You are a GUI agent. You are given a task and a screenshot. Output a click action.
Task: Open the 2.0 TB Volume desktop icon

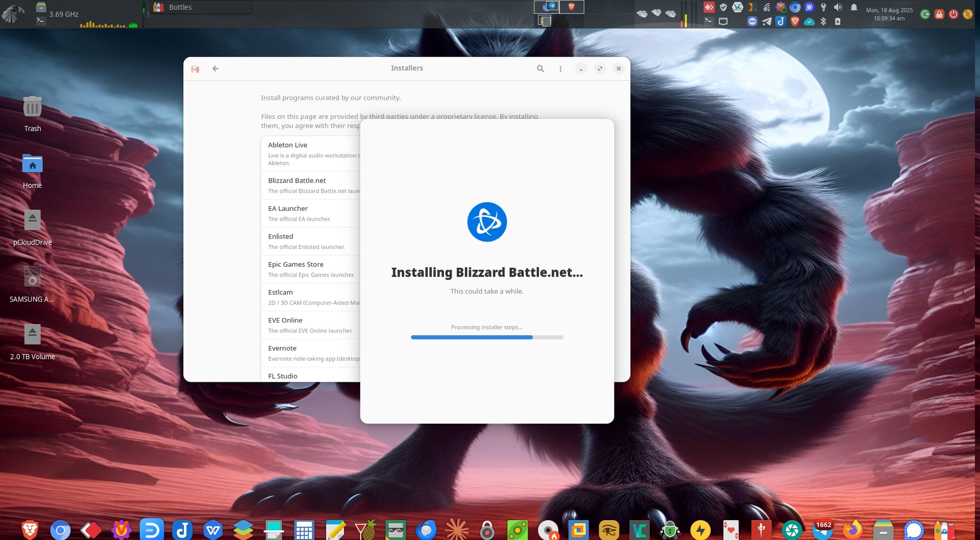32,342
